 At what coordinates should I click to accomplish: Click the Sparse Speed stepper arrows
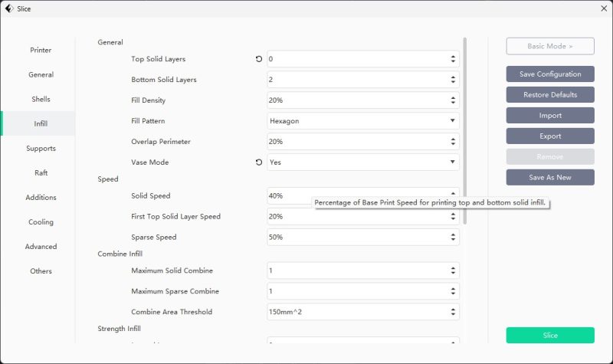point(452,238)
